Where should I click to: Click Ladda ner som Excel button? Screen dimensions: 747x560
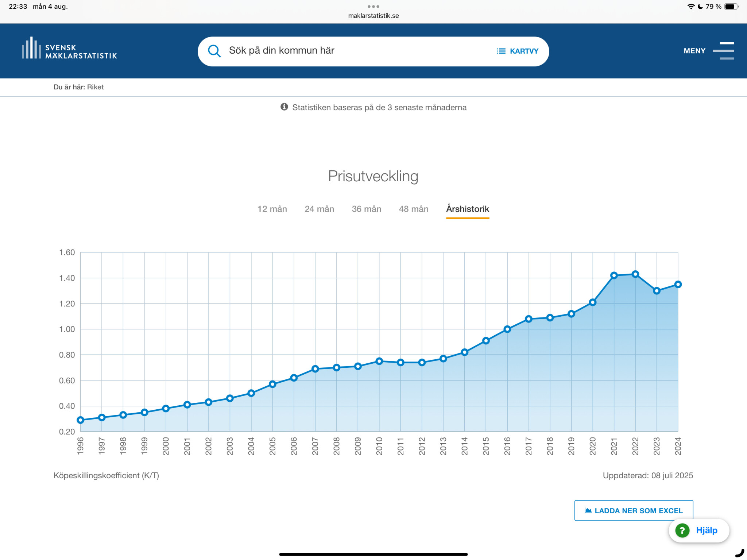click(x=633, y=510)
